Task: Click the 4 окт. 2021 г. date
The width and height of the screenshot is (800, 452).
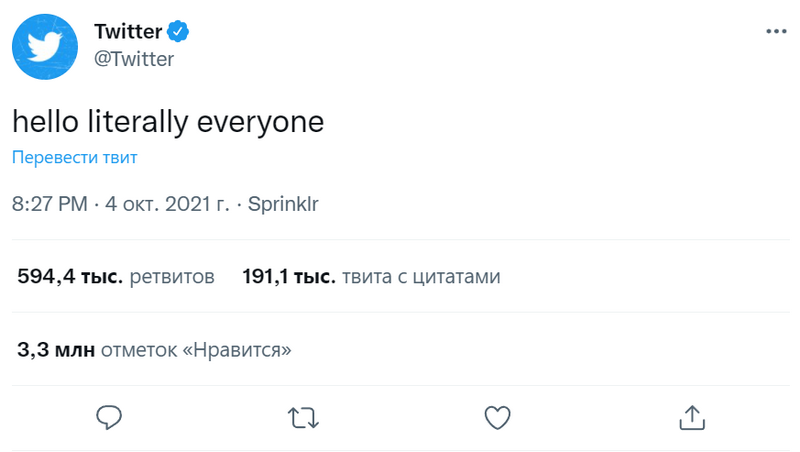Action: tap(167, 204)
